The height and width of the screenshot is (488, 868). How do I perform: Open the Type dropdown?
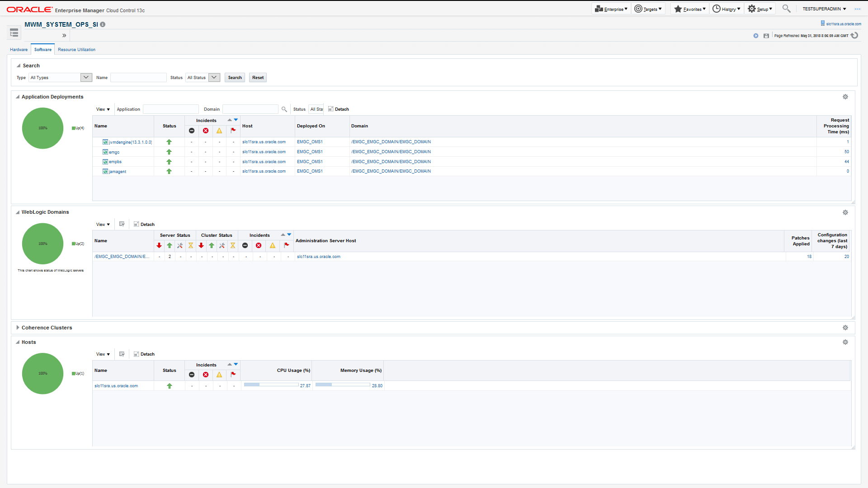pyautogui.click(x=86, y=78)
